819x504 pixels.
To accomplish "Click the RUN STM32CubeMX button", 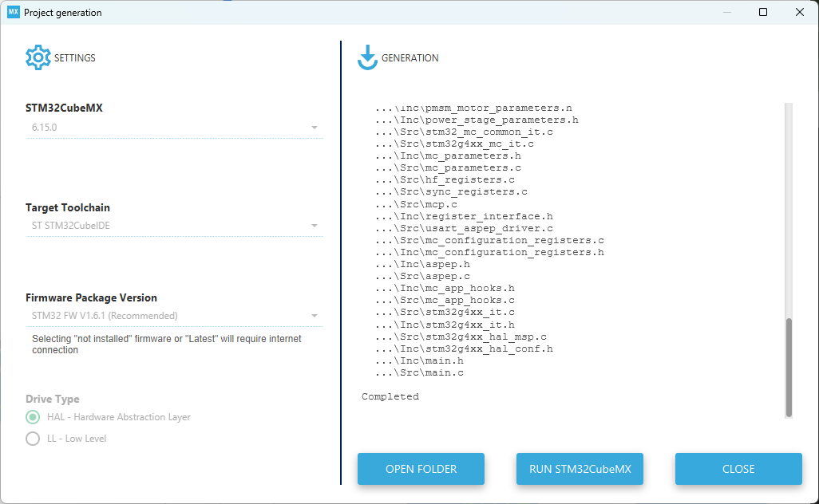I will click(x=580, y=469).
